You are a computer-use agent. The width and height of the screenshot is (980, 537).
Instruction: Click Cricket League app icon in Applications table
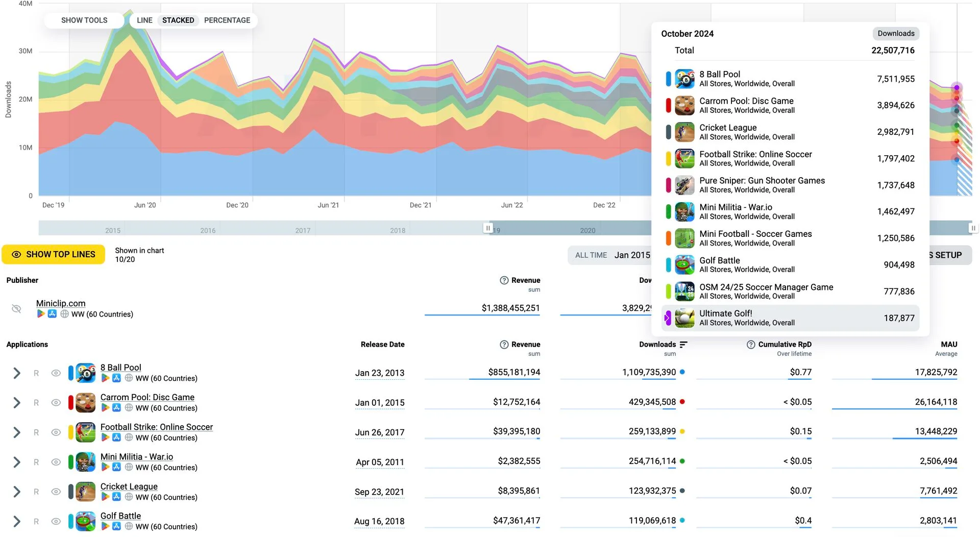point(86,492)
